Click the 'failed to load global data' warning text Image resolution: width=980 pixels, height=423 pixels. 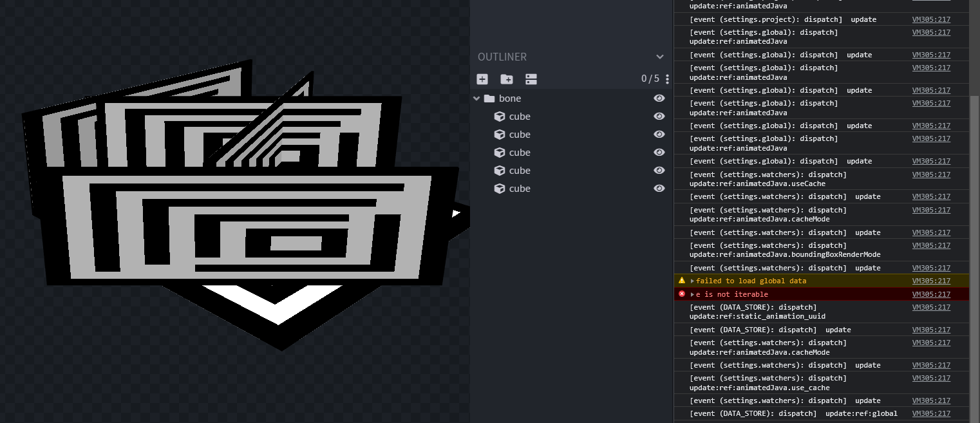coord(751,281)
